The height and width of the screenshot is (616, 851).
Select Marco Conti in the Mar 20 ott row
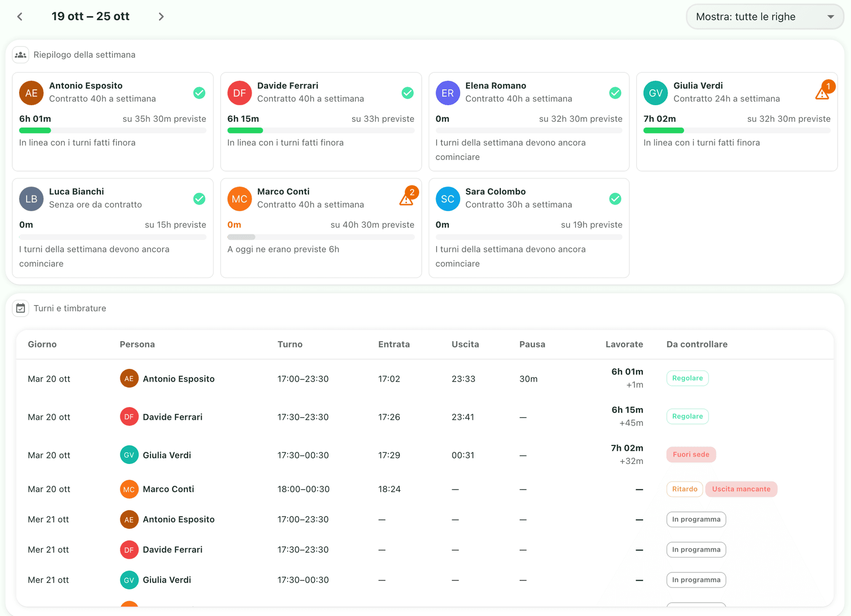168,489
